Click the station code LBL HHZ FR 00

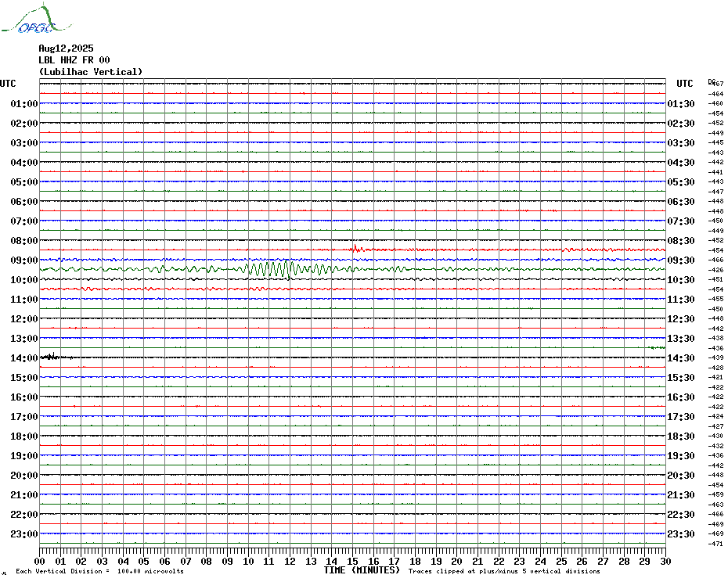74,60
